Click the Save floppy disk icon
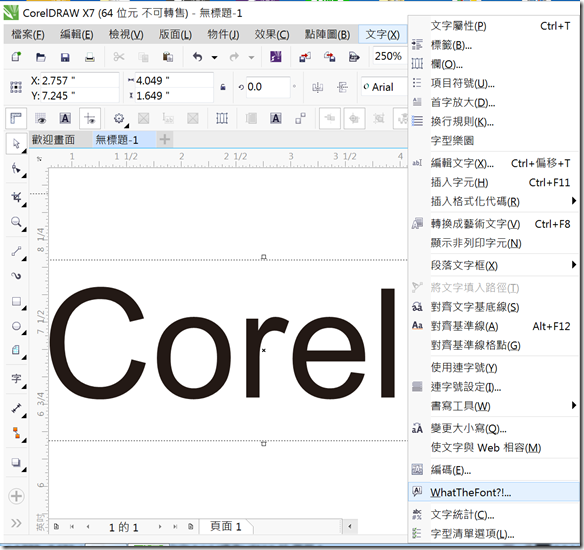The width and height of the screenshot is (584, 550). (65, 57)
